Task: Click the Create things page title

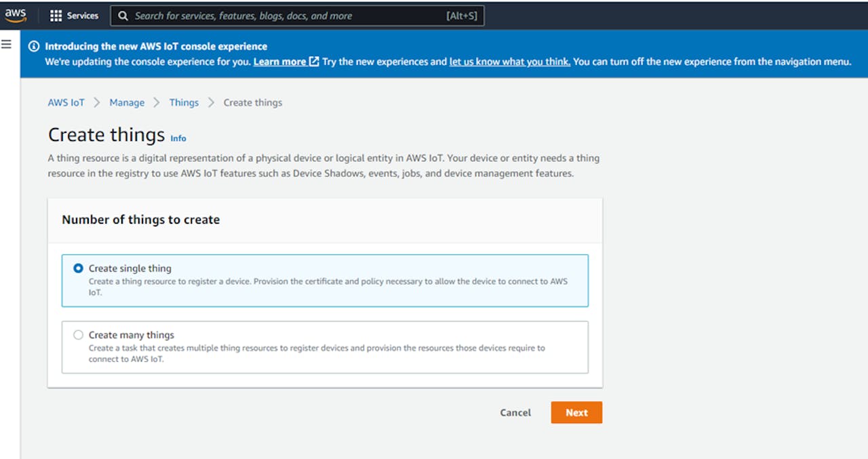Action: [106, 135]
